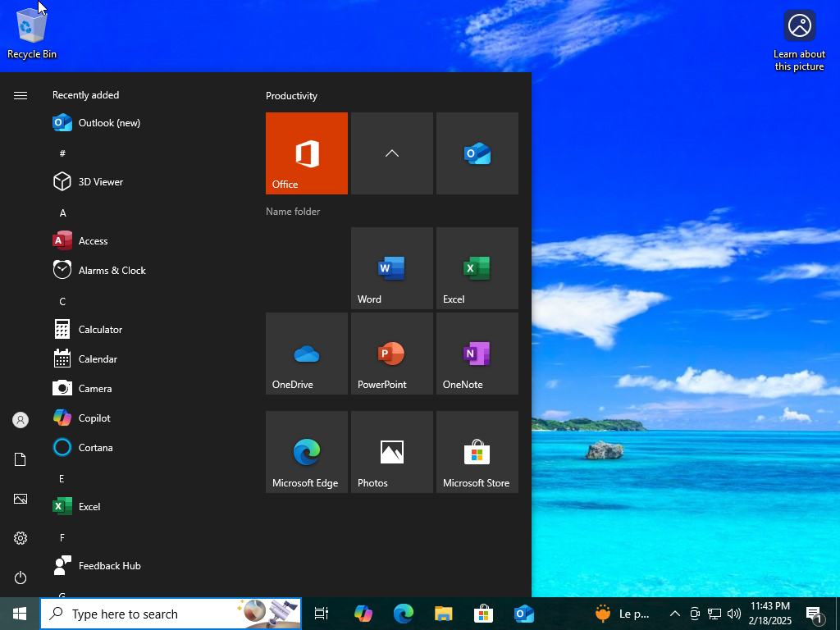Open the user account icon
The width and height of the screenshot is (840, 630).
point(21,420)
